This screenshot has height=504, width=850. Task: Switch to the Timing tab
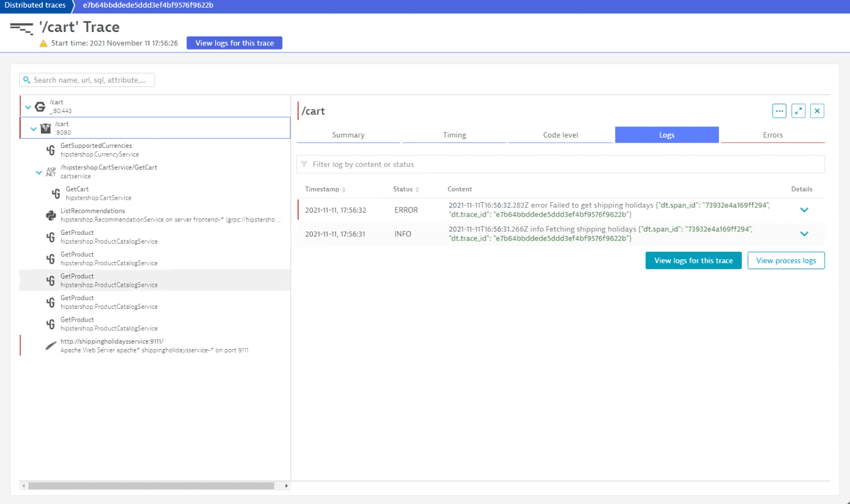point(454,135)
